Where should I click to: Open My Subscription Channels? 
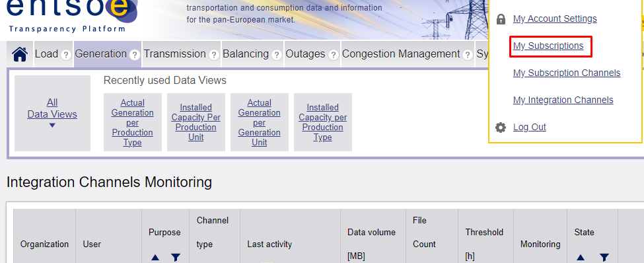567,73
